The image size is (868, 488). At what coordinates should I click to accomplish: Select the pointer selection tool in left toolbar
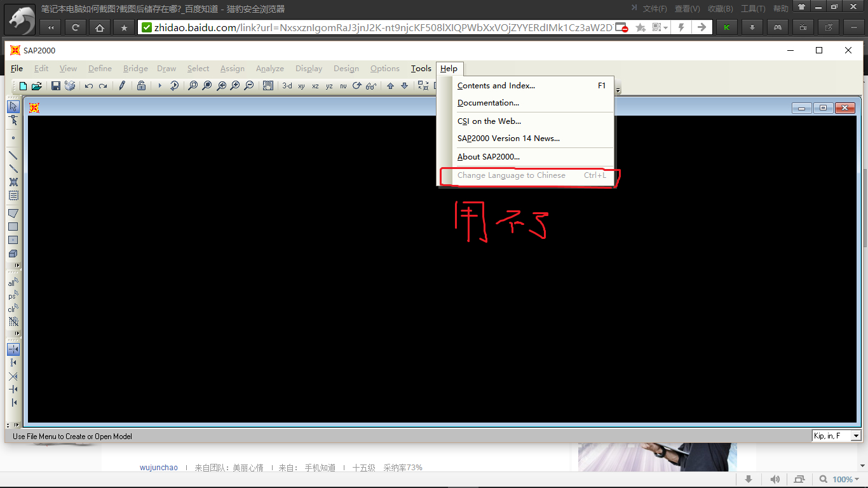(13, 107)
